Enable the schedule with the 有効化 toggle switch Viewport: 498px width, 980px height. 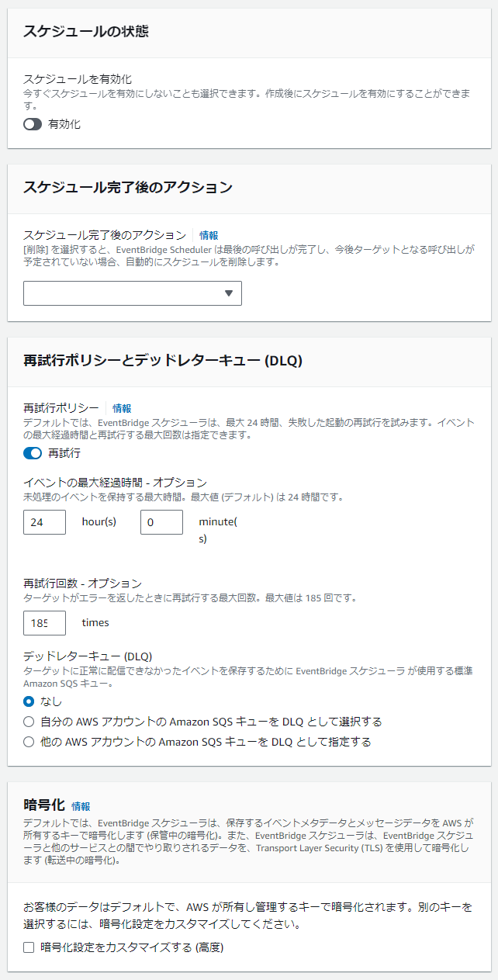point(33,124)
